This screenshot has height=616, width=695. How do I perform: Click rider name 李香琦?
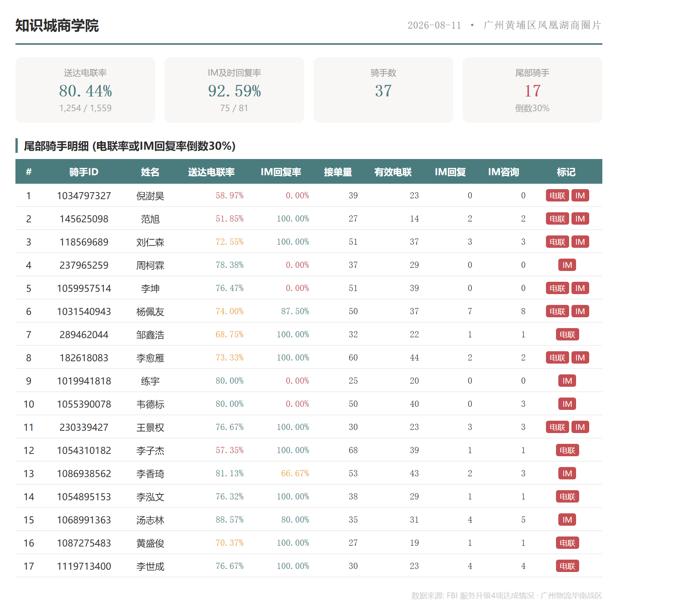click(x=150, y=474)
